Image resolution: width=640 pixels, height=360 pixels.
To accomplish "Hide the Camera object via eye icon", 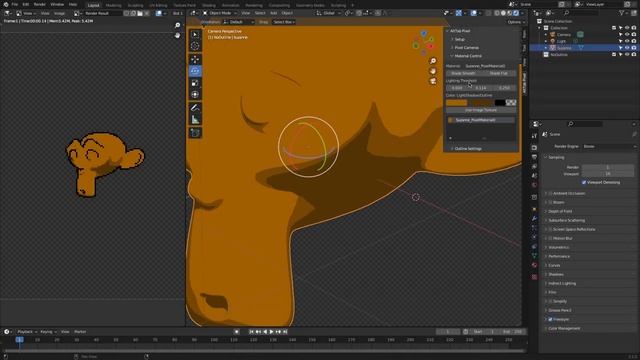I will pos(627,35).
